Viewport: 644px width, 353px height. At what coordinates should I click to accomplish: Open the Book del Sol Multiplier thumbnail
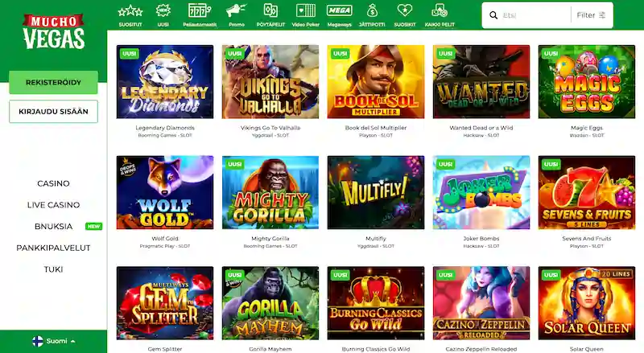pos(376,82)
